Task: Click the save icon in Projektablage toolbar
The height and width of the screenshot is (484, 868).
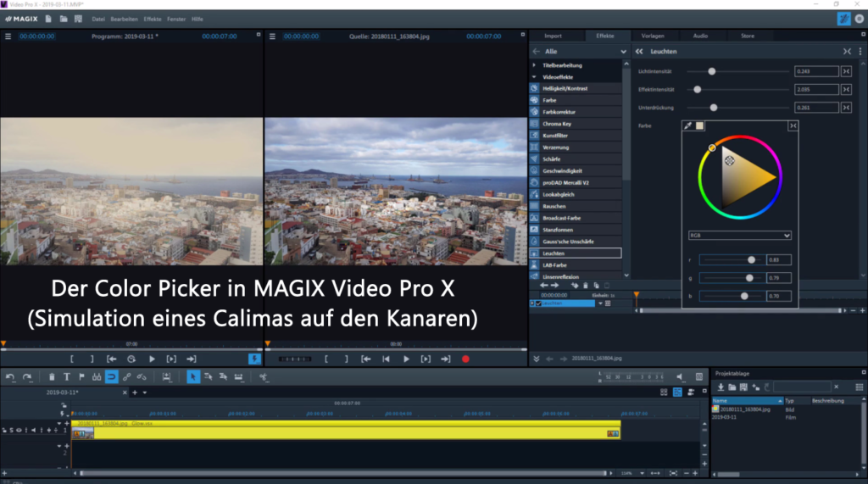Action: coord(743,387)
